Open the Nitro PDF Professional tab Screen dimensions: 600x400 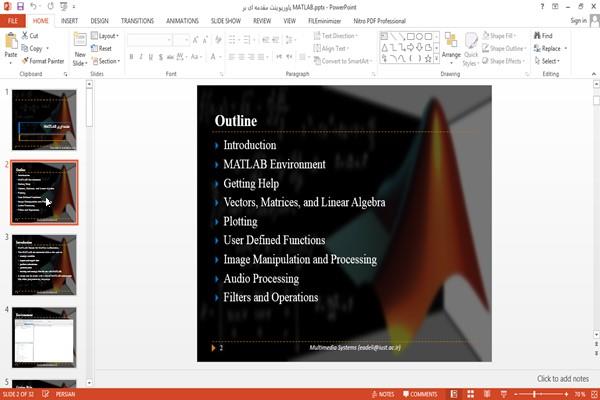(379, 21)
